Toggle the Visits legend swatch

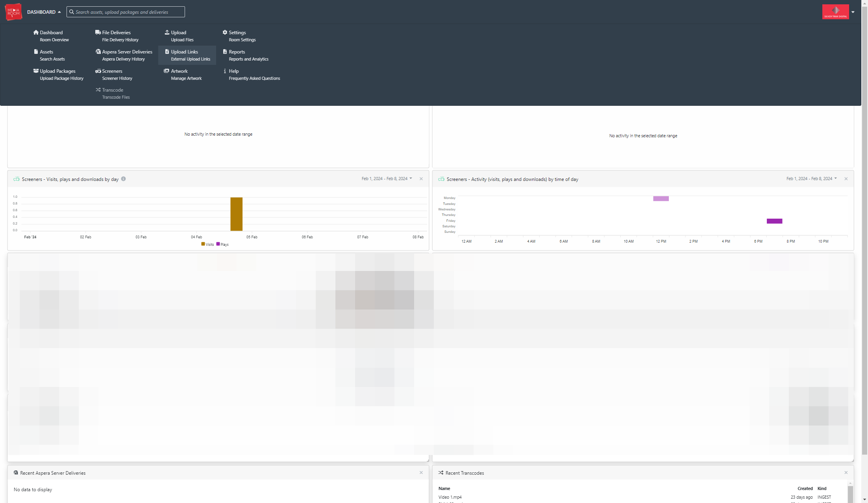click(x=203, y=244)
